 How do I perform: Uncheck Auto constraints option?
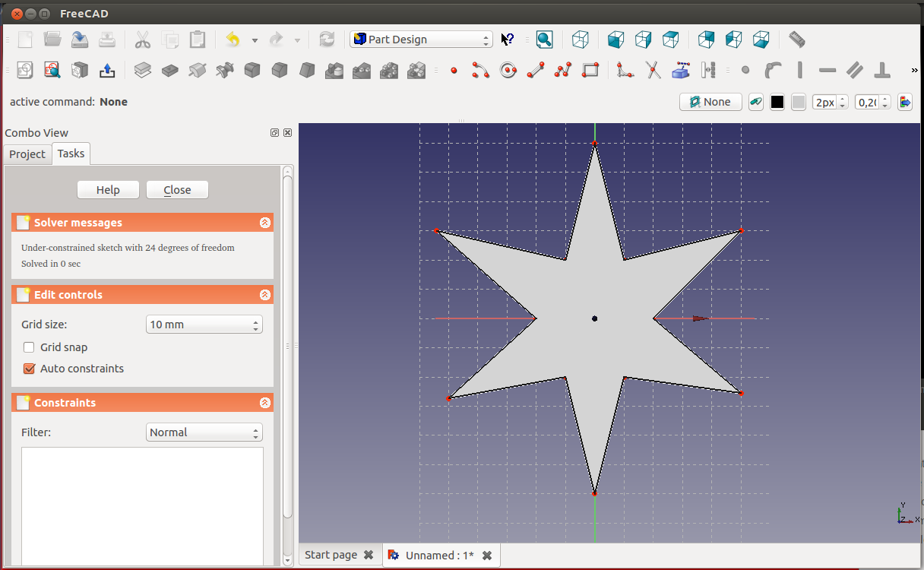(x=30, y=369)
